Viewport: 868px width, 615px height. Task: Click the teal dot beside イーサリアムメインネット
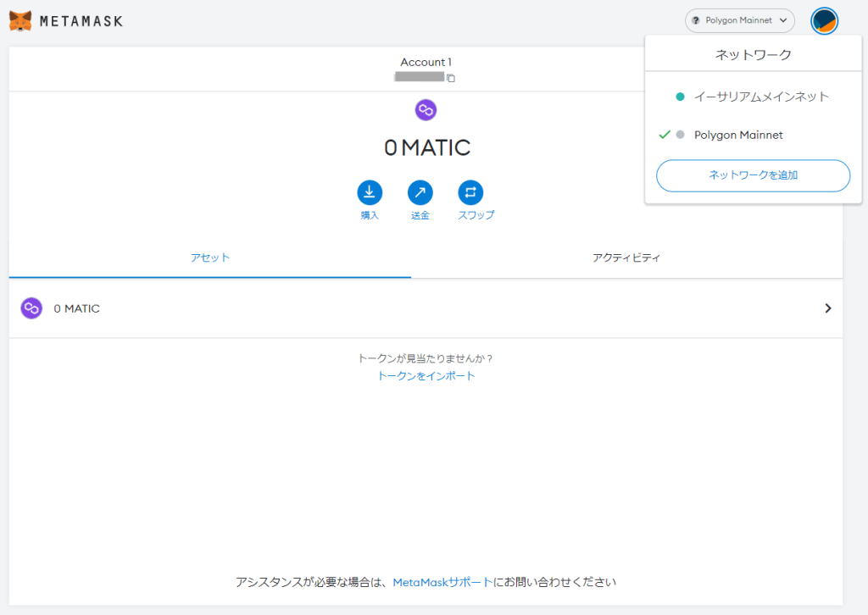click(681, 97)
